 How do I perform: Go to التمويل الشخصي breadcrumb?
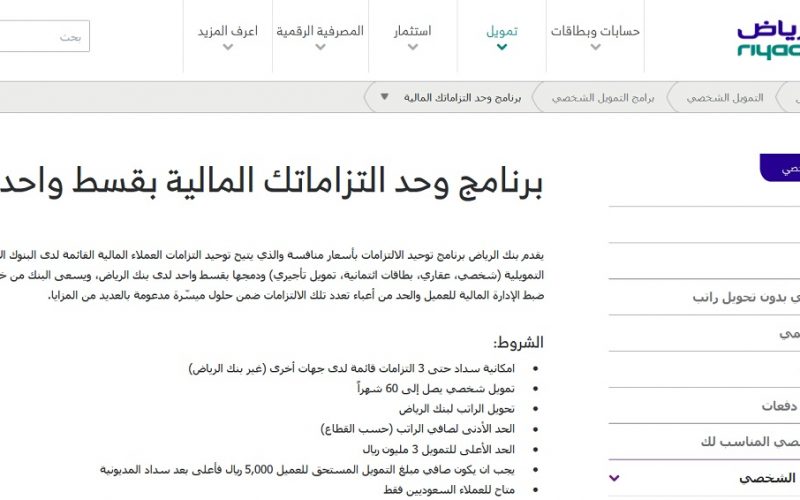[x=724, y=97]
